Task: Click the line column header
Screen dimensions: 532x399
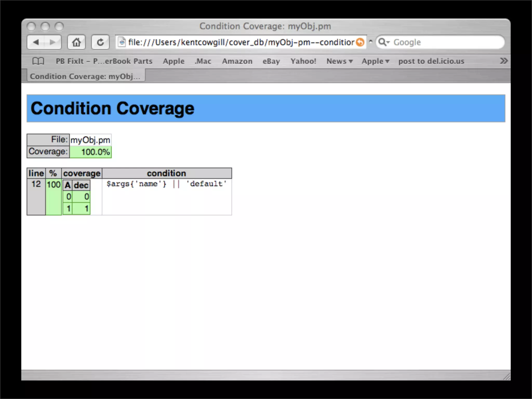Action: click(36, 173)
